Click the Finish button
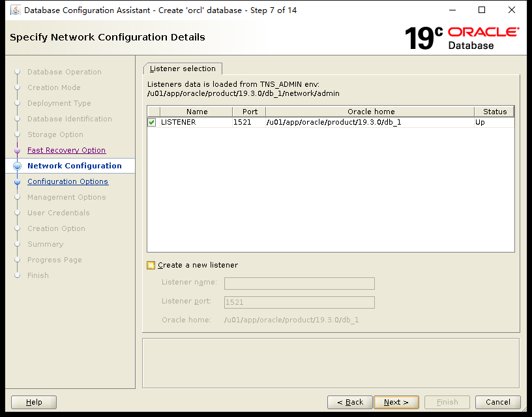 click(447, 402)
